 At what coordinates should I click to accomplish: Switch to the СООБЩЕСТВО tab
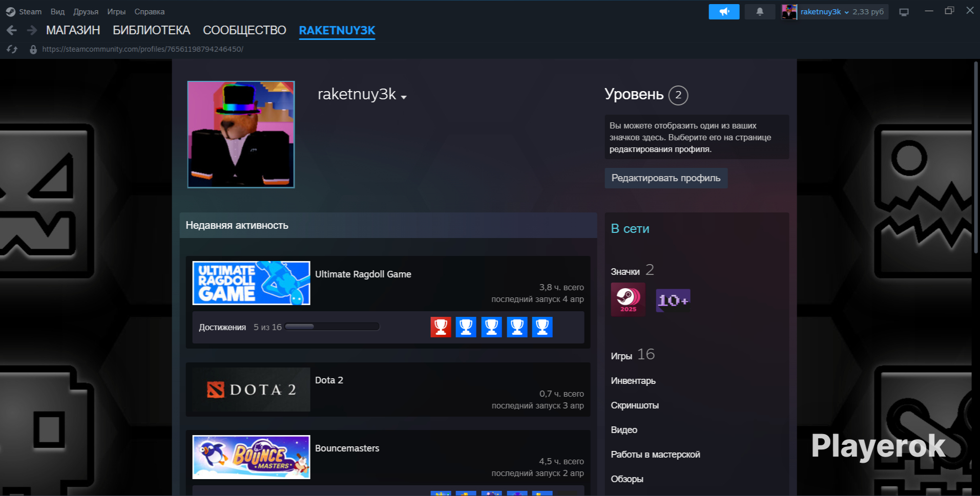coord(244,31)
